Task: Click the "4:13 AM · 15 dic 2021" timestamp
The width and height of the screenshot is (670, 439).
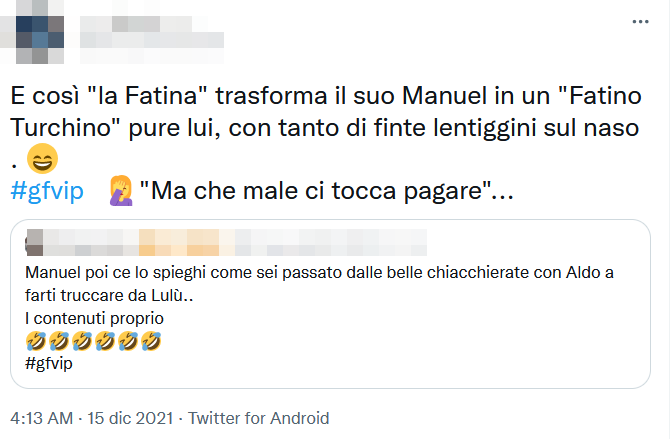Action: point(91,417)
